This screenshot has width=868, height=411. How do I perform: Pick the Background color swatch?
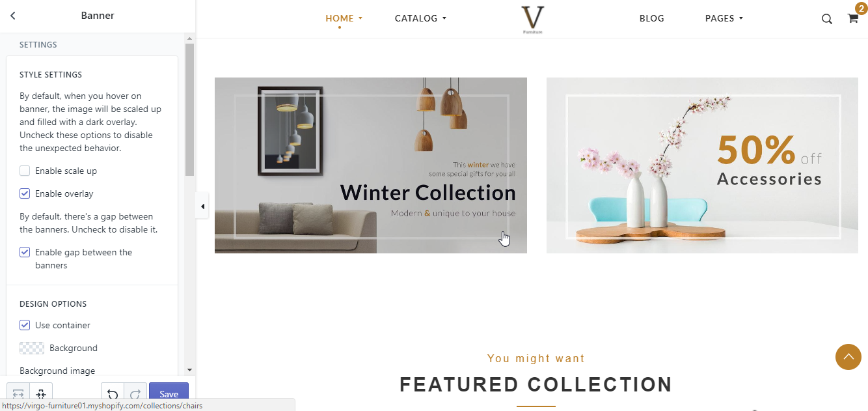(32, 348)
